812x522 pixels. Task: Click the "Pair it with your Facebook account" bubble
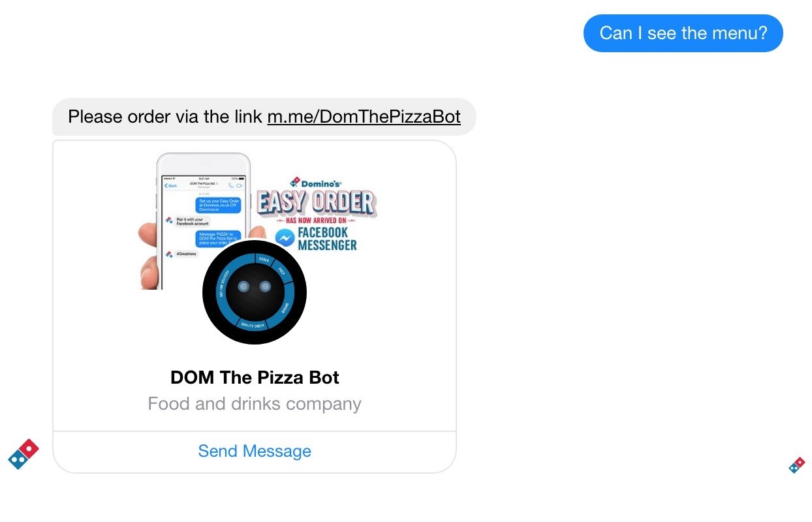point(192,221)
